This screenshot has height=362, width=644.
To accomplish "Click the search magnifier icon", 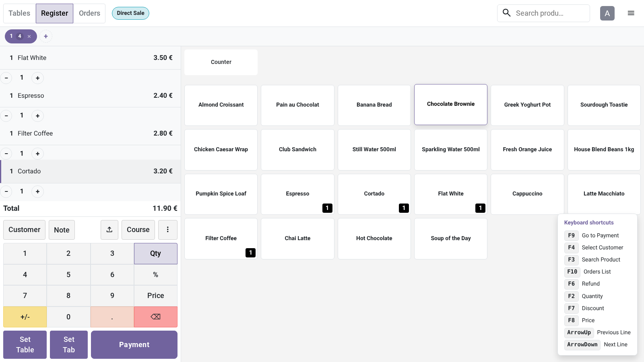I will 507,13.
